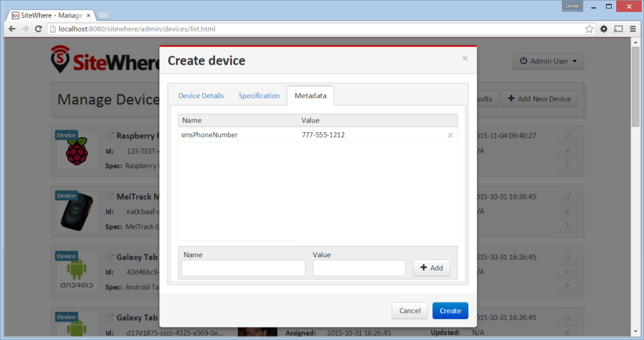Select the Metadata tab
The image size is (644, 340).
(311, 96)
